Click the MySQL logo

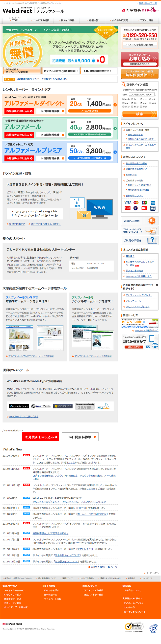pos(103,406)
